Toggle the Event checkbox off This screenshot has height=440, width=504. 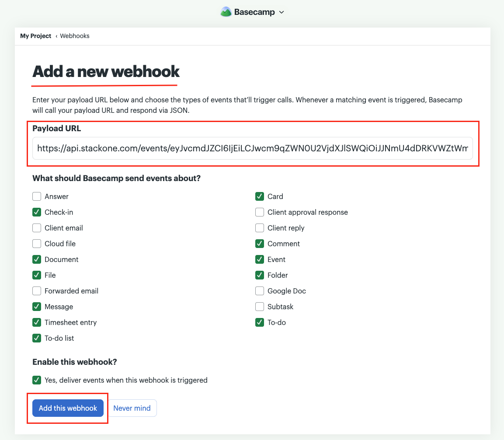click(x=260, y=259)
